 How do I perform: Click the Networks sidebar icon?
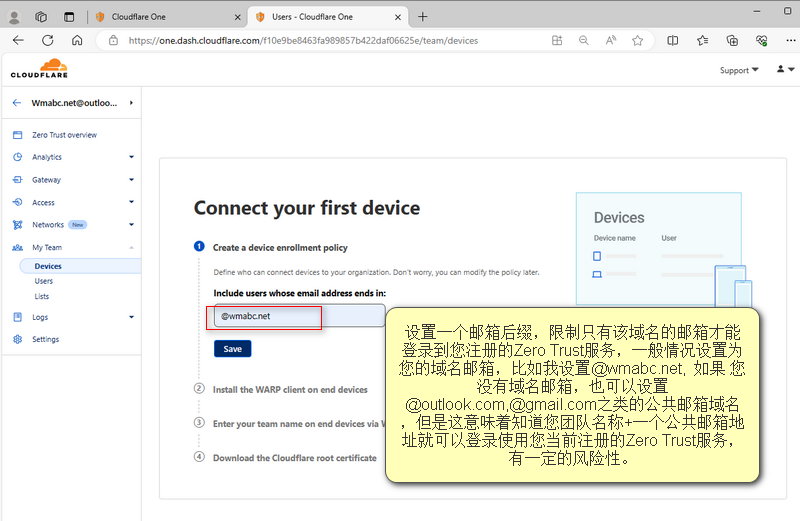[x=17, y=225]
